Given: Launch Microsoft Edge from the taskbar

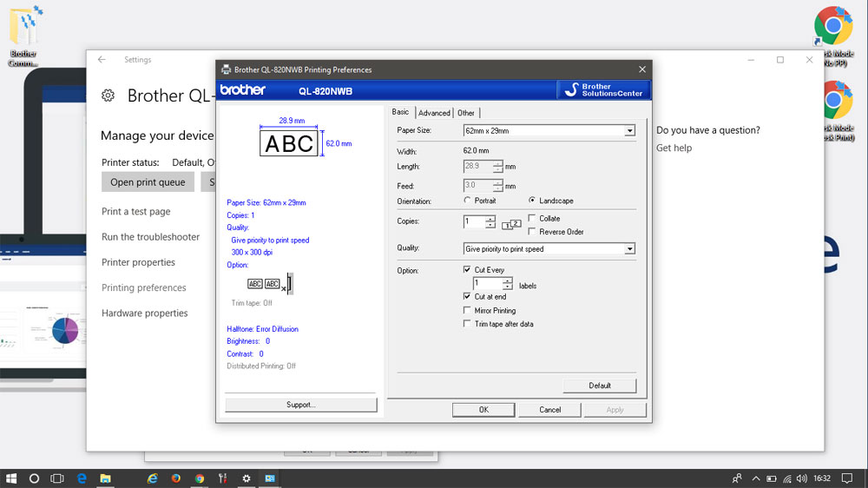Looking at the screenshot, I should [82, 478].
